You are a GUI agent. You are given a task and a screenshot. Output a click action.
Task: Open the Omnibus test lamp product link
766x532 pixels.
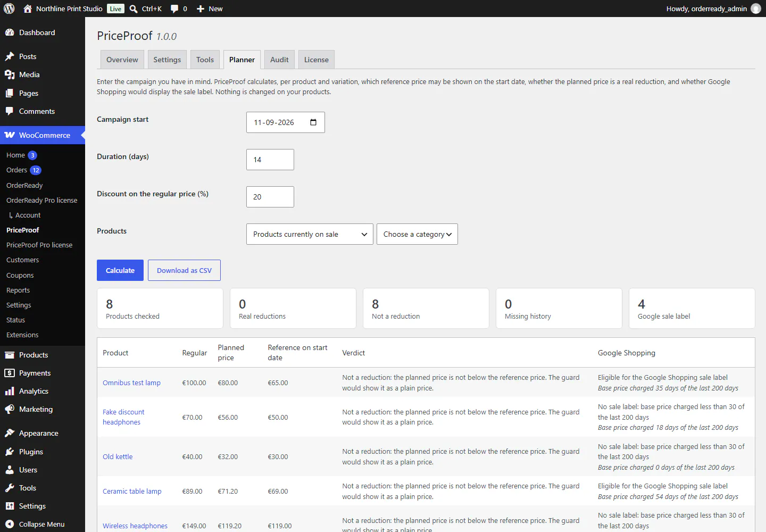pyautogui.click(x=131, y=383)
